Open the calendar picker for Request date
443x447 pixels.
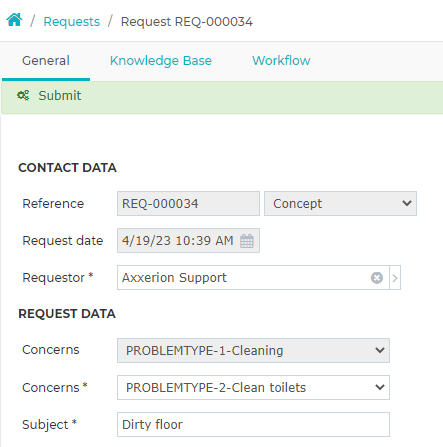[x=247, y=241]
